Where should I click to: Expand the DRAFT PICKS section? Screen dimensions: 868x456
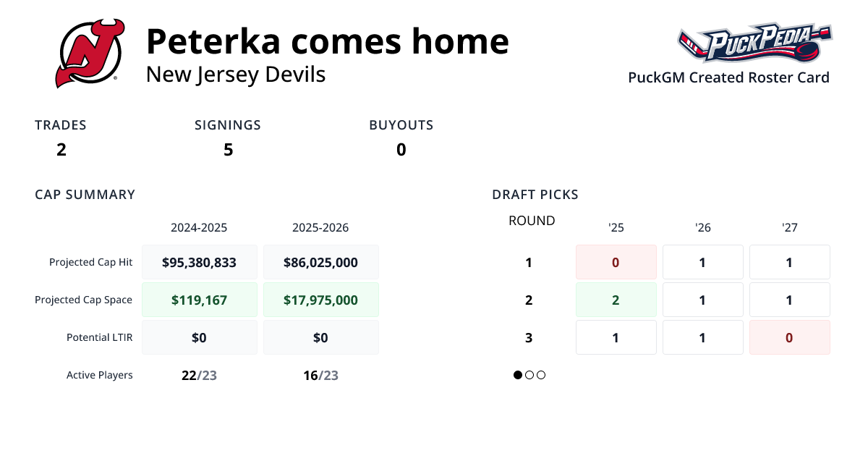(535, 194)
